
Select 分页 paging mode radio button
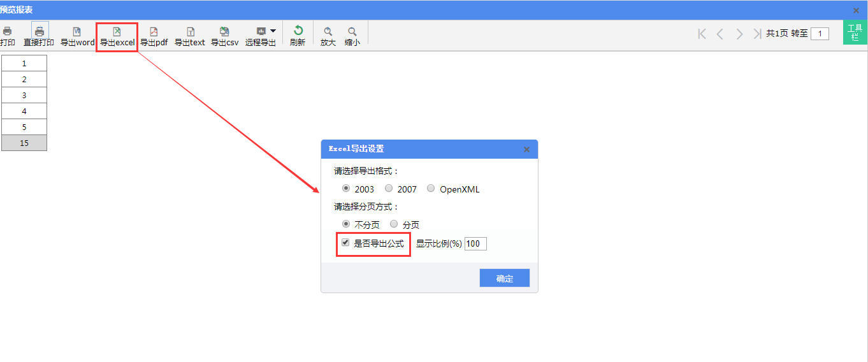pyautogui.click(x=394, y=224)
